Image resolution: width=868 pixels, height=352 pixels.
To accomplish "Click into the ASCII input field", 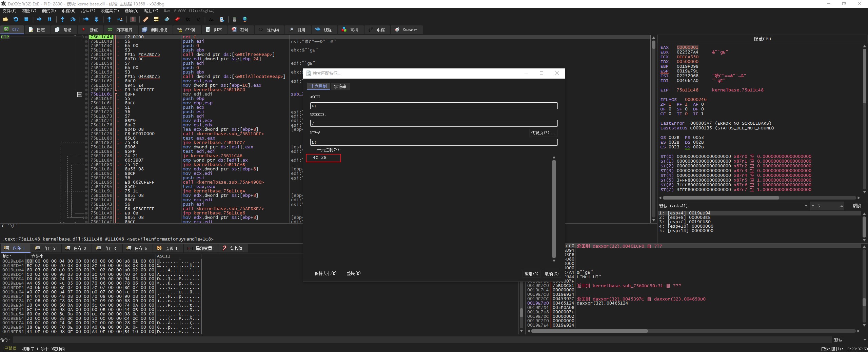I will (x=433, y=106).
